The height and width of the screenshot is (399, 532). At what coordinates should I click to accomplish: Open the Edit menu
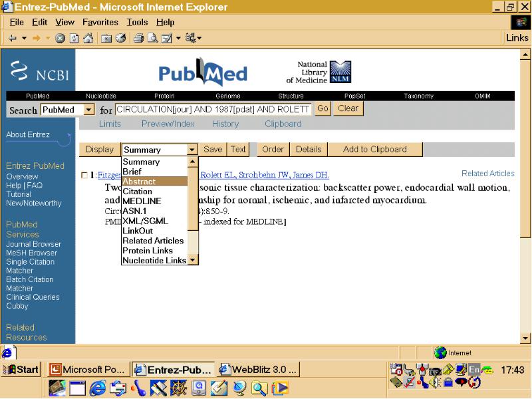click(x=39, y=23)
